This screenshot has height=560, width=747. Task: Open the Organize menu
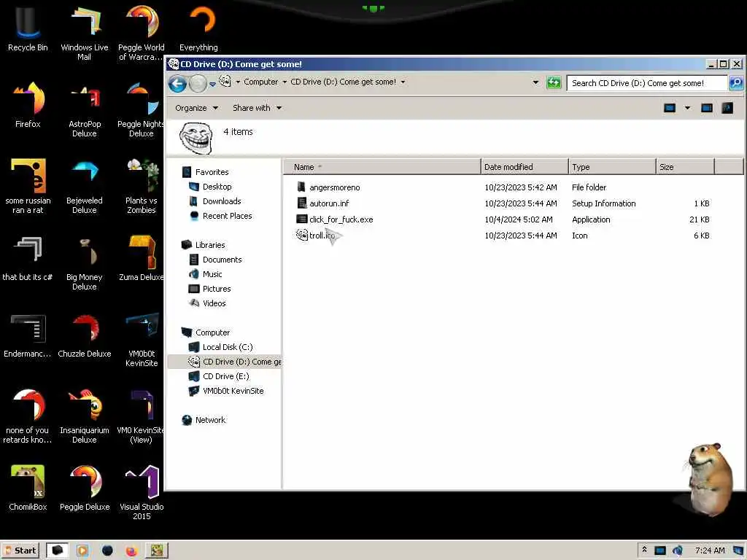coord(196,108)
